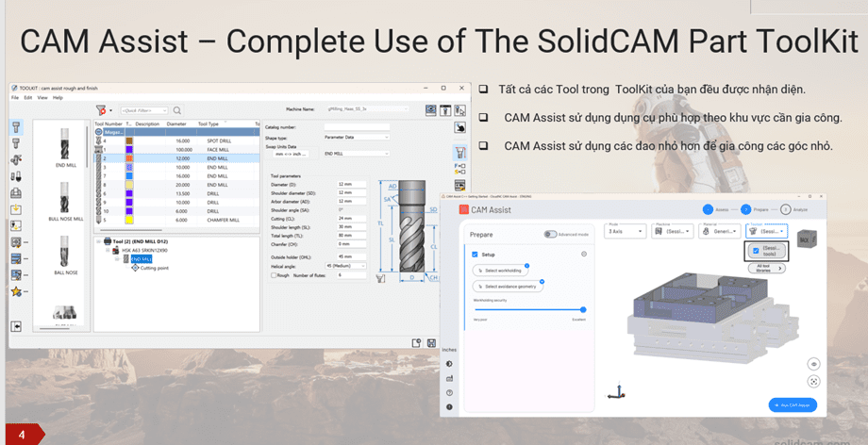Click the hand pointer icon on ToolKit right strip
This screenshot has width=868, height=445.
coord(459,128)
